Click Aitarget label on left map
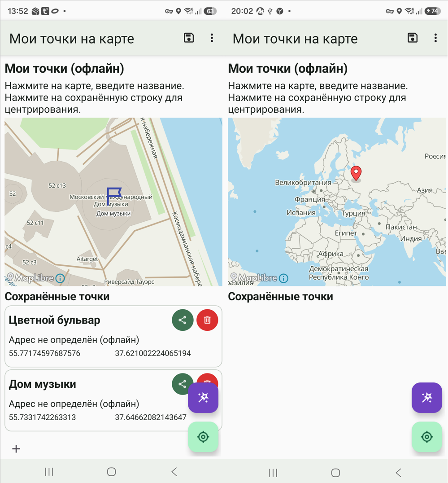The width and height of the screenshot is (448, 483). (87, 259)
